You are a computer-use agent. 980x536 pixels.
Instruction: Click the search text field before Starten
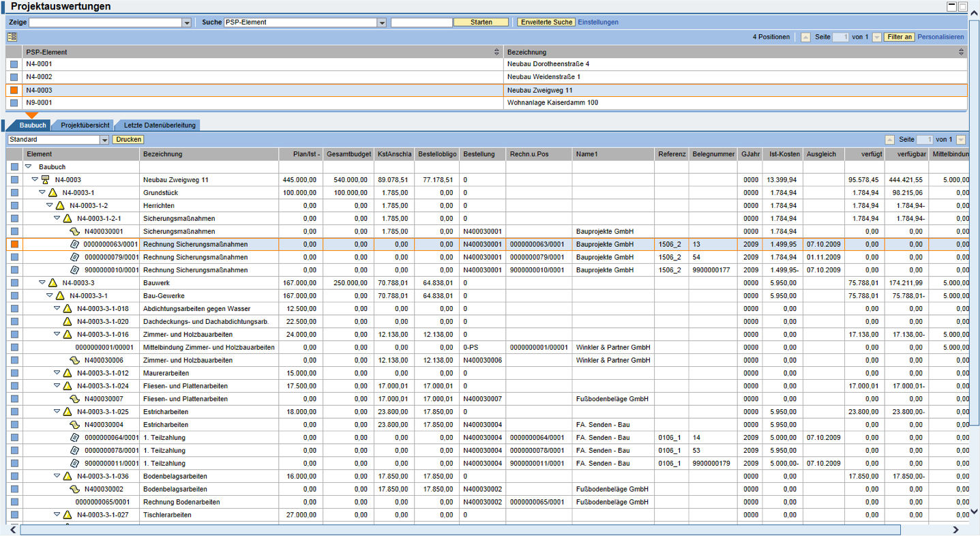point(421,23)
